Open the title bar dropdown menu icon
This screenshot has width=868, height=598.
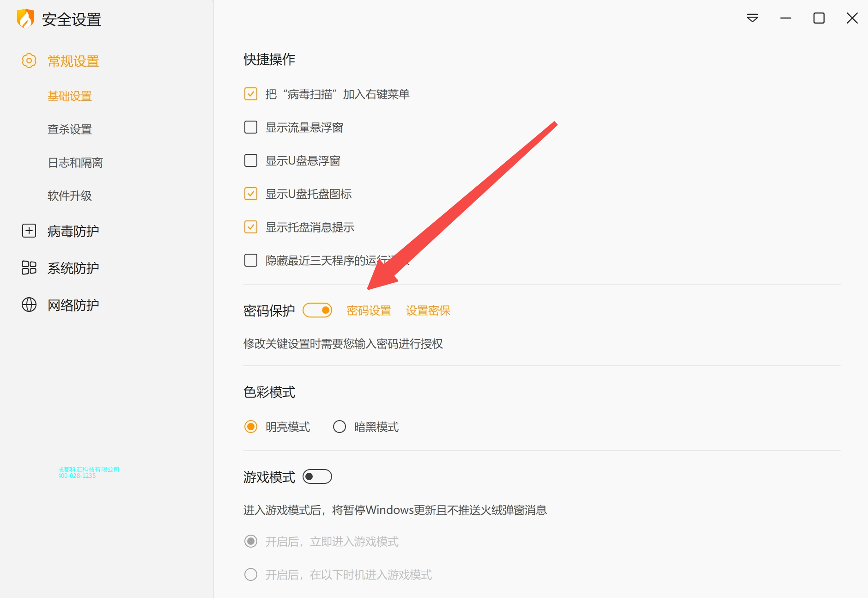tap(753, 18)
